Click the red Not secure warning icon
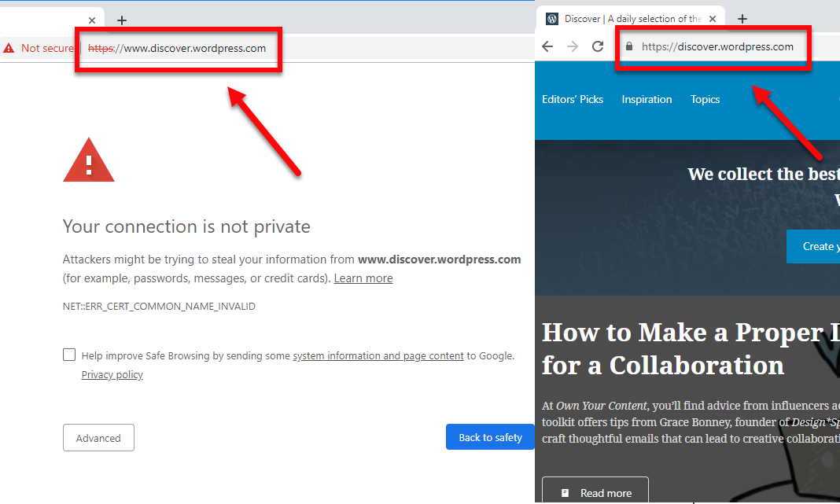 9,48
